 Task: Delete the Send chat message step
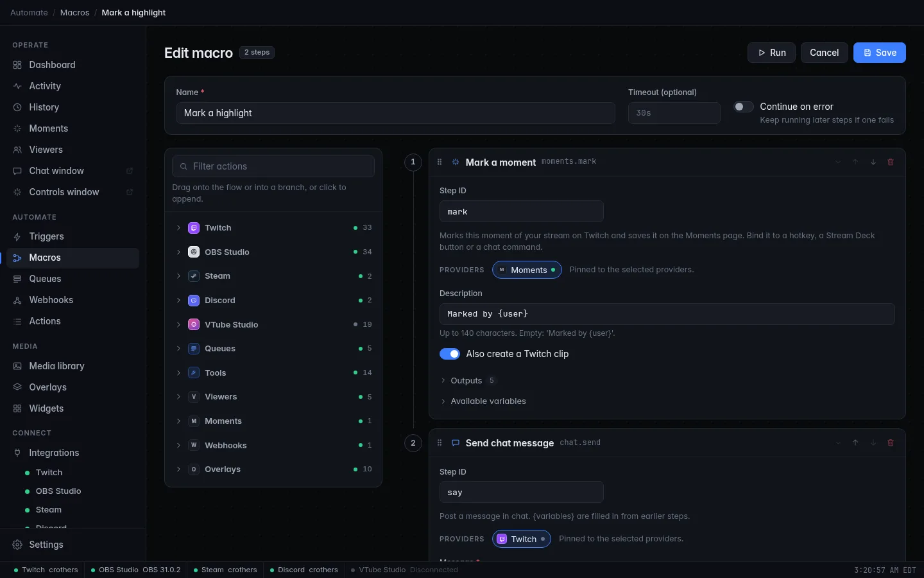click(891, 443)
